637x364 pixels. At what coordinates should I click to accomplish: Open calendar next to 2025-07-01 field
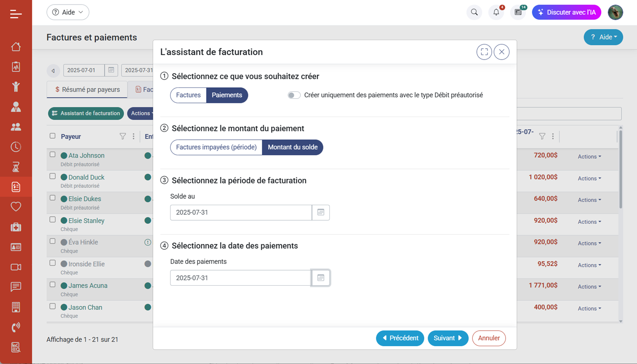pyautogui.click(x=111, y=70)
